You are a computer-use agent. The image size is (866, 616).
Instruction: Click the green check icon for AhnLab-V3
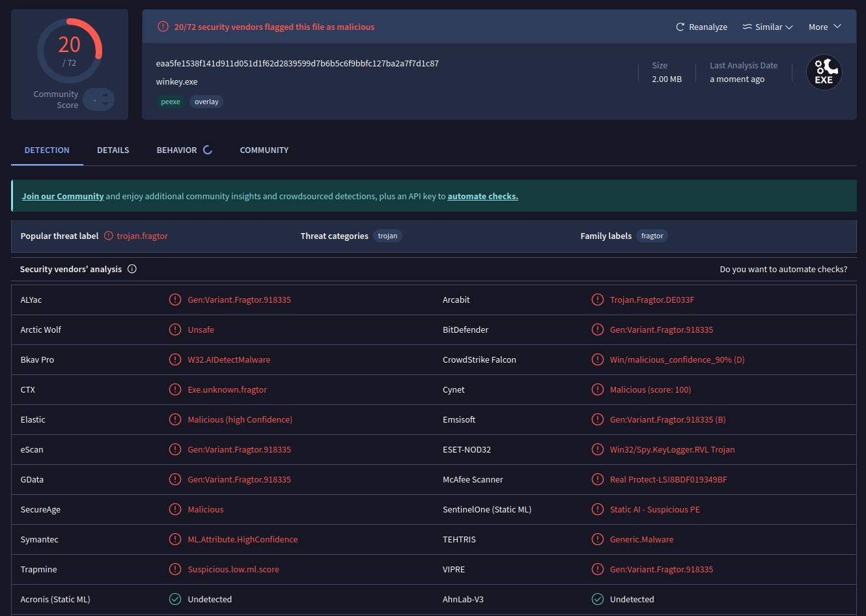pos(597,599)
